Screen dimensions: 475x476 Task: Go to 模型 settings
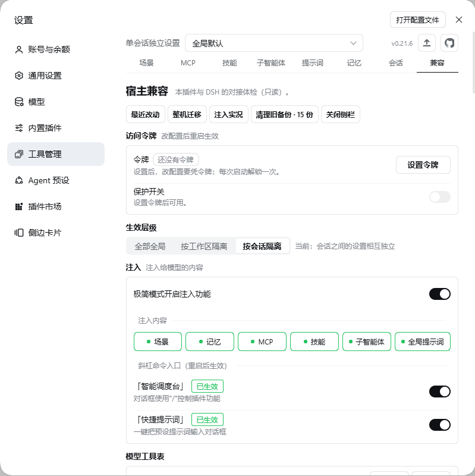pyautogui.click(x=56, y=102)
